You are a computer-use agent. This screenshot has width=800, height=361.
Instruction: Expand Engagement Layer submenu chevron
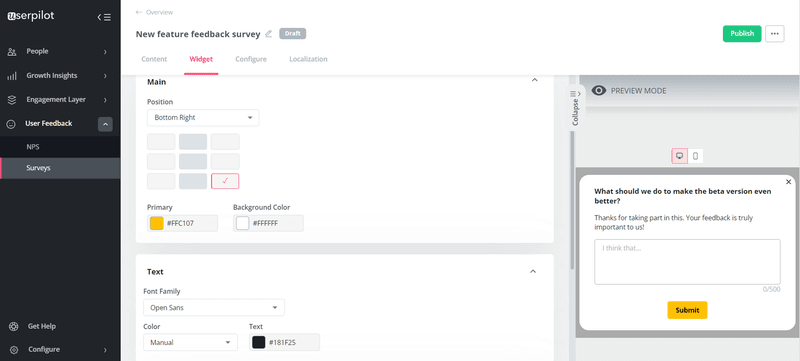coord(105,100)
